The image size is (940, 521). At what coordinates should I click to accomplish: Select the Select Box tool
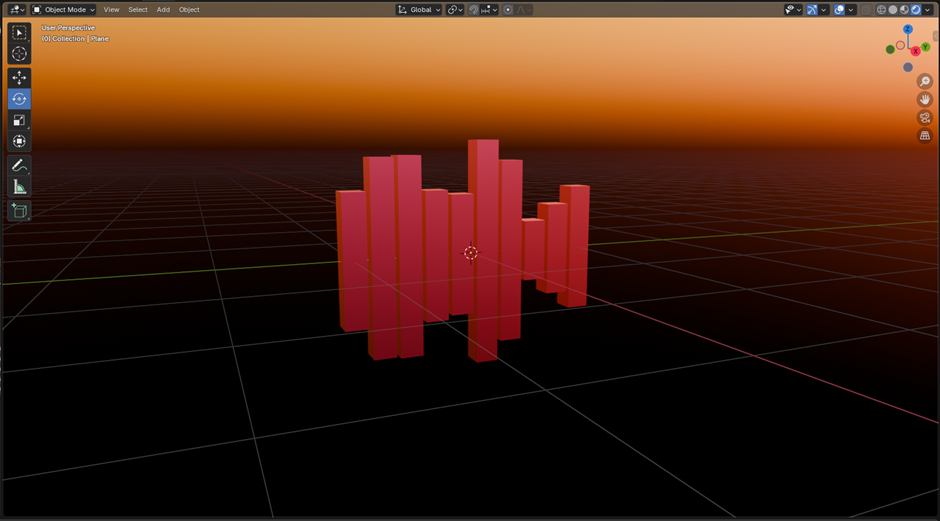click(19, 33)
